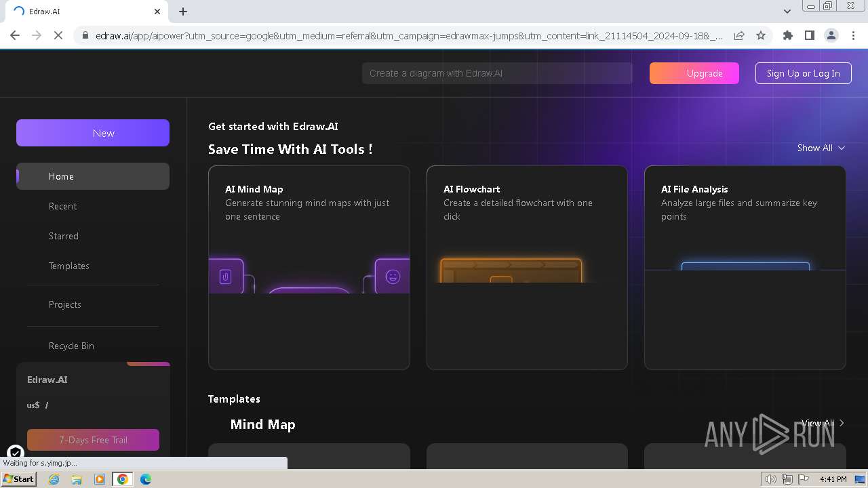Click the 7-Days Free Trail button
This screenshot has width=868, height=488.
(x=93, y=440)
